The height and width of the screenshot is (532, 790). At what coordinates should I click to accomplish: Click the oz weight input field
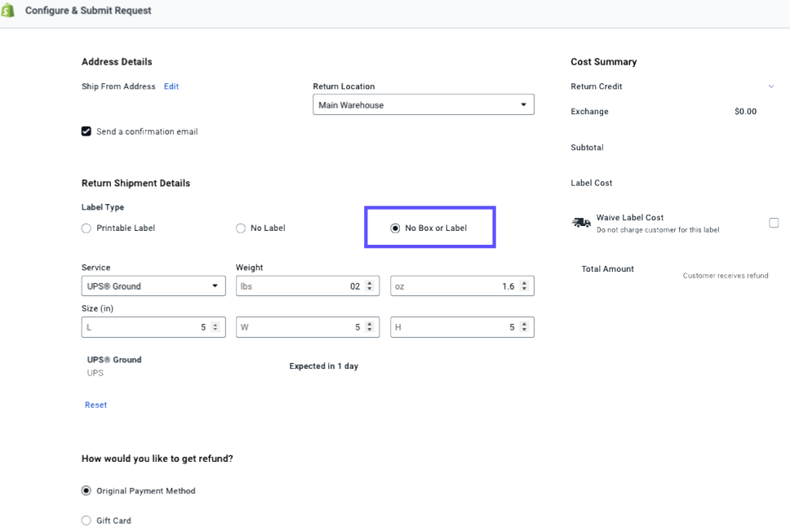[449, 286]
